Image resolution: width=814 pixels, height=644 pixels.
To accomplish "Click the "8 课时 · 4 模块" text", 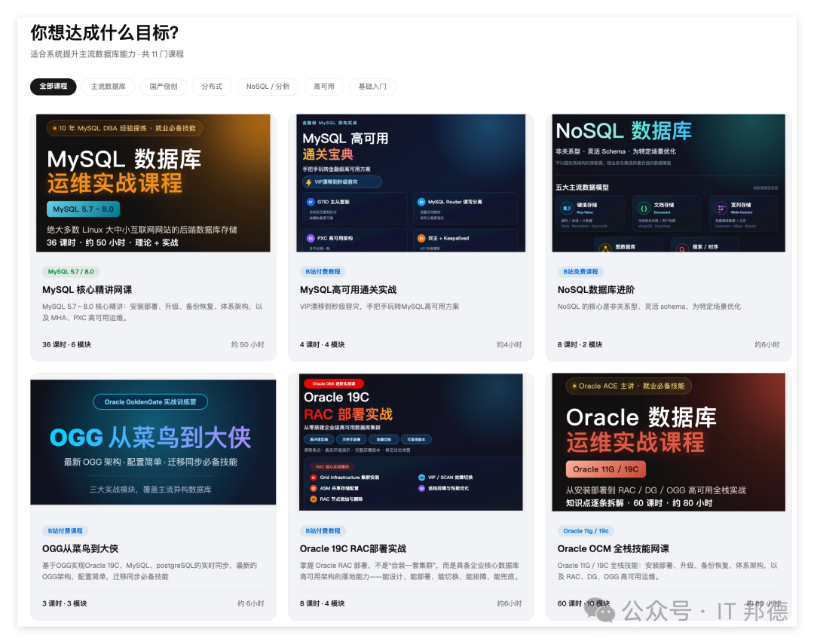I will (322, 603).
